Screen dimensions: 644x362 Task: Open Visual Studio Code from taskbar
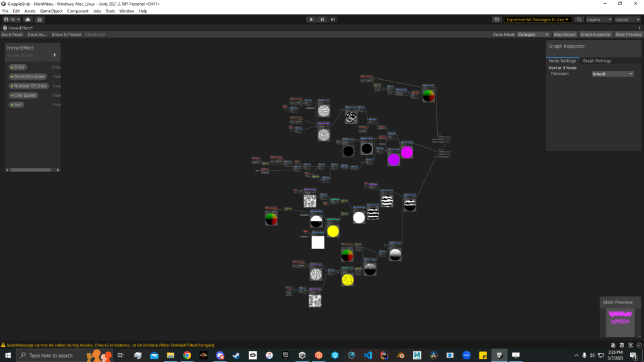coord(368,355)
